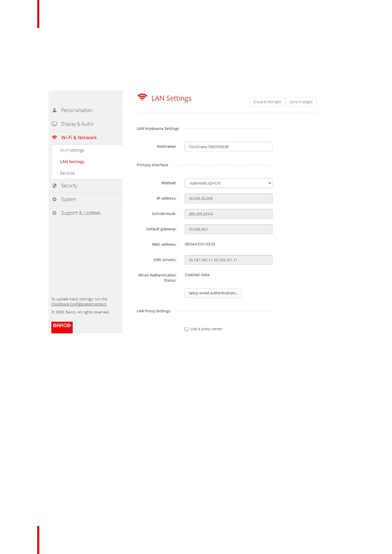Screen dimensions: 392x554
Task: Click the Save changes button
Action: click(301, 102)
